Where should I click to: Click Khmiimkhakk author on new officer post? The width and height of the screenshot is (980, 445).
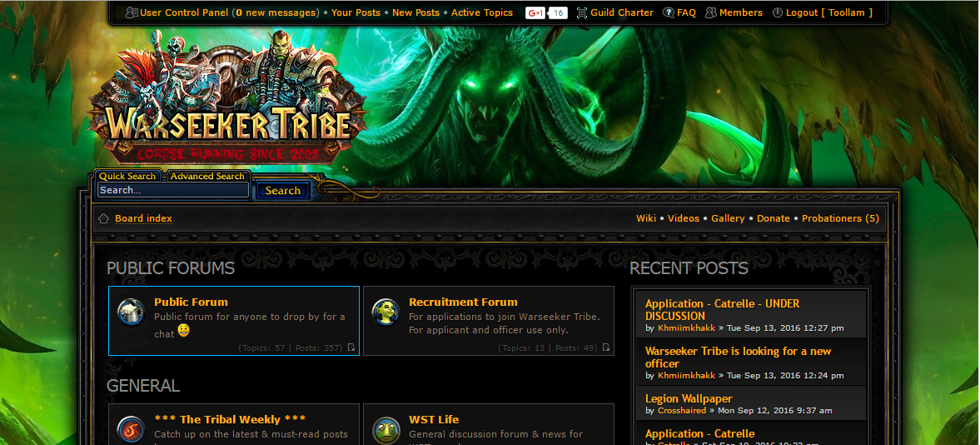(686, 376)
